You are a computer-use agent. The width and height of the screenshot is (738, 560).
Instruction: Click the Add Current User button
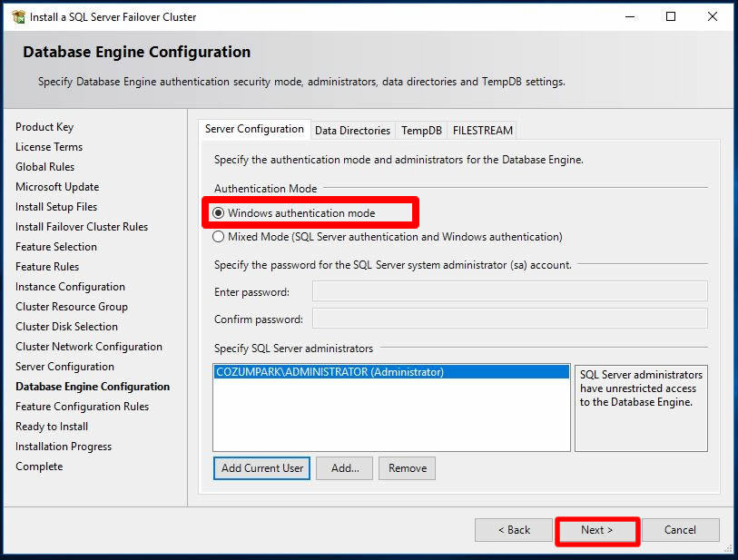click(x=262, y=468)
